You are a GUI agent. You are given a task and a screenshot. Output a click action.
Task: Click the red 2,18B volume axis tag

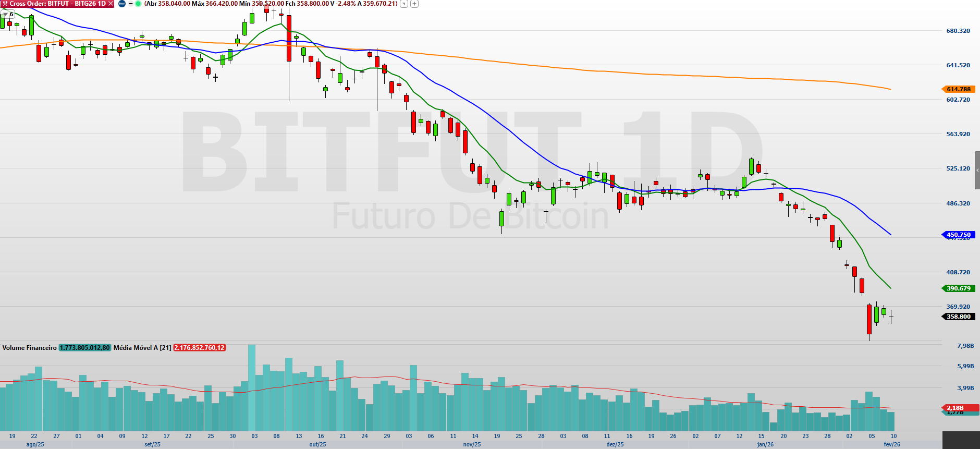pyautogui.click(x=955, y=408)
